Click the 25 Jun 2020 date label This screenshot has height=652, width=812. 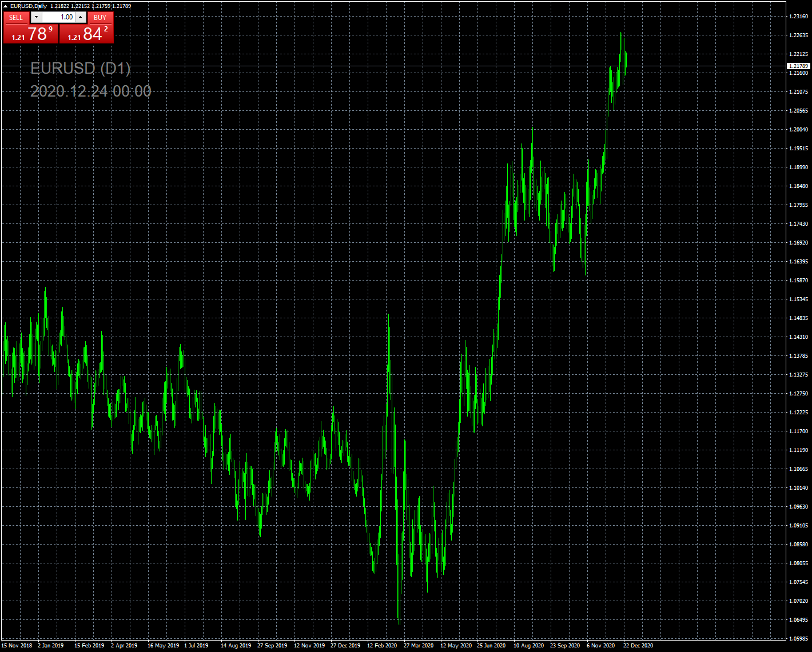(491, 646)
